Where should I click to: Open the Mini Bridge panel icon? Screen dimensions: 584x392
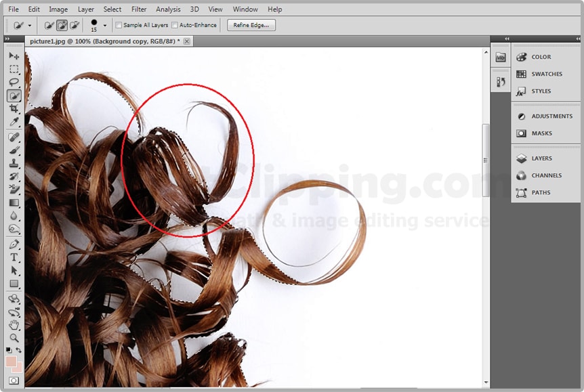(x=501, y=58)
